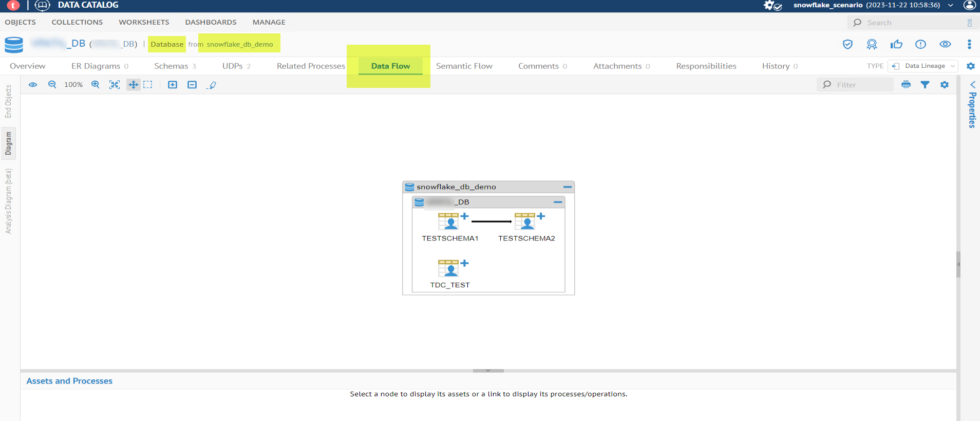Open the WORKSHEETS menu

tap(144, 22)
